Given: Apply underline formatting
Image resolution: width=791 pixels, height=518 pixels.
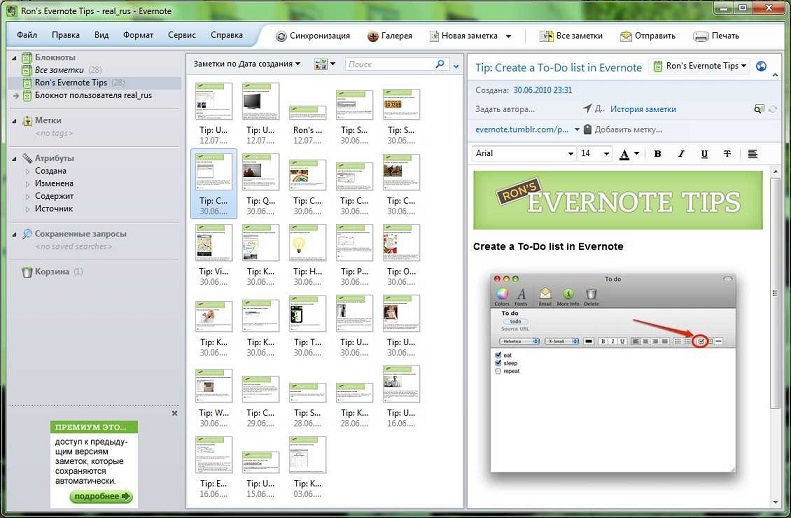Looking at the screenshot, I should [x=704, y=154].
